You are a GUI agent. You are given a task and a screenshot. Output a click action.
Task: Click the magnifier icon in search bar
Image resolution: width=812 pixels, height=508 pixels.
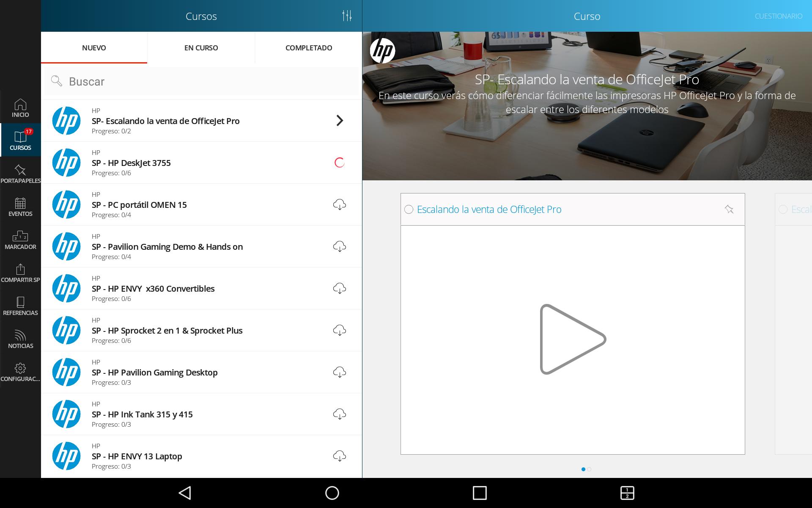pyautogui.click(x=57, y=81)
